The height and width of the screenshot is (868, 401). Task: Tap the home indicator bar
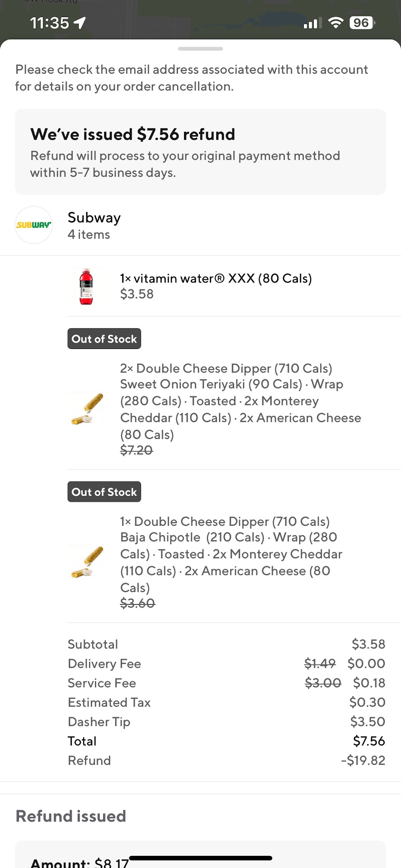point(200,858)
